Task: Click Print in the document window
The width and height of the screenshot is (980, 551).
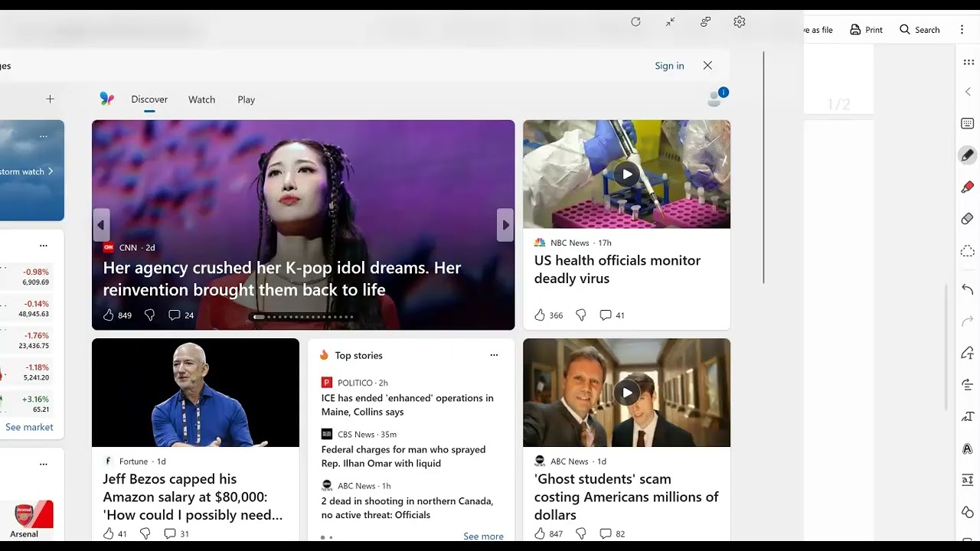Action: pyautogui.click(x=866, y=30)
